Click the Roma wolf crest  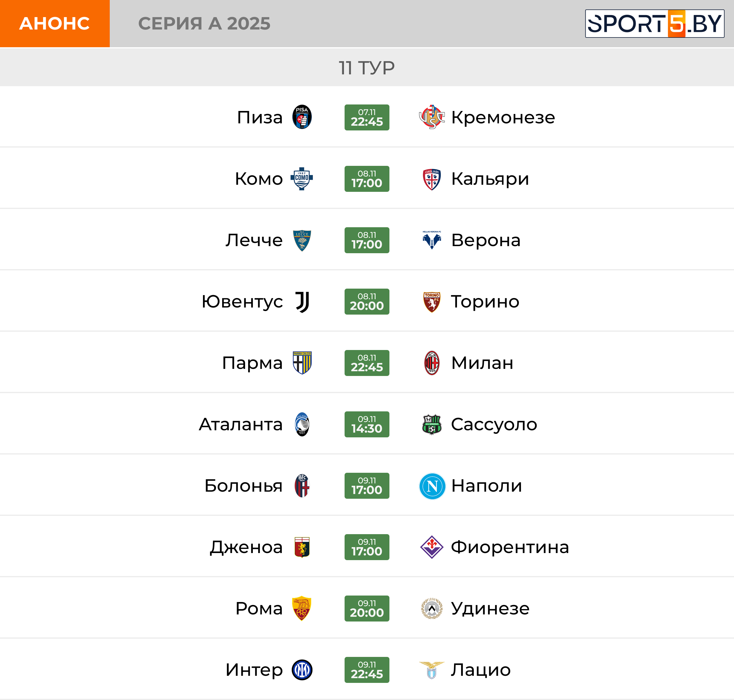[302, 608]
